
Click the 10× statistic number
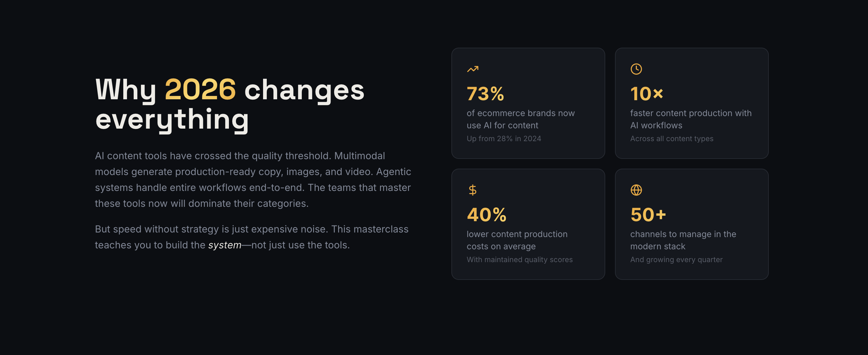[x=646, y=94]
